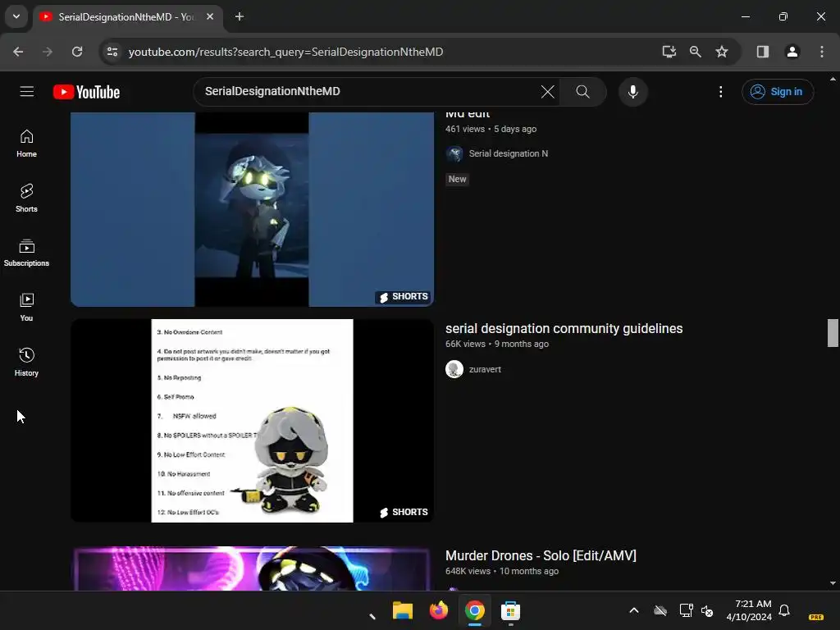The height and width of the screenshot is (630, 840).
Task: Clear the search query with the X
Action: coord(547,92)
